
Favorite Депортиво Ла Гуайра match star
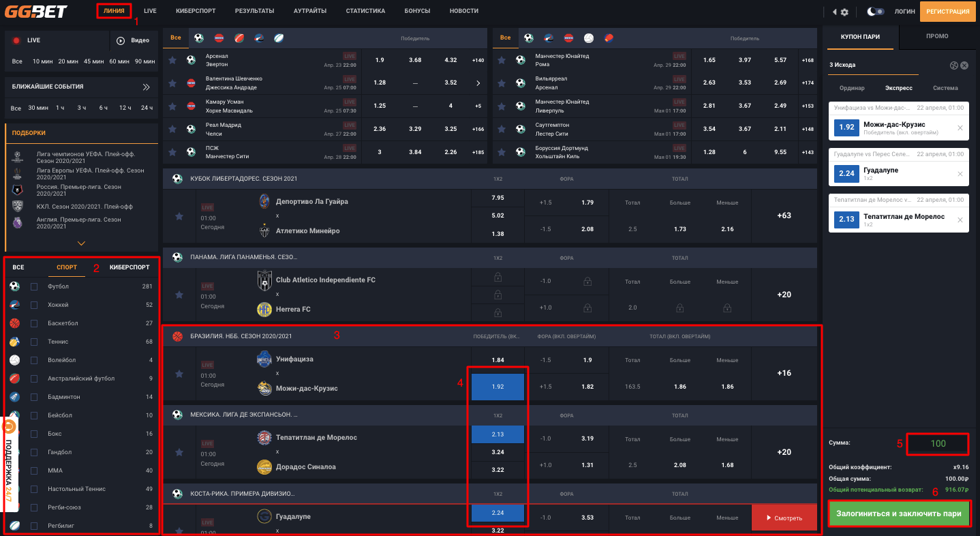179,216
